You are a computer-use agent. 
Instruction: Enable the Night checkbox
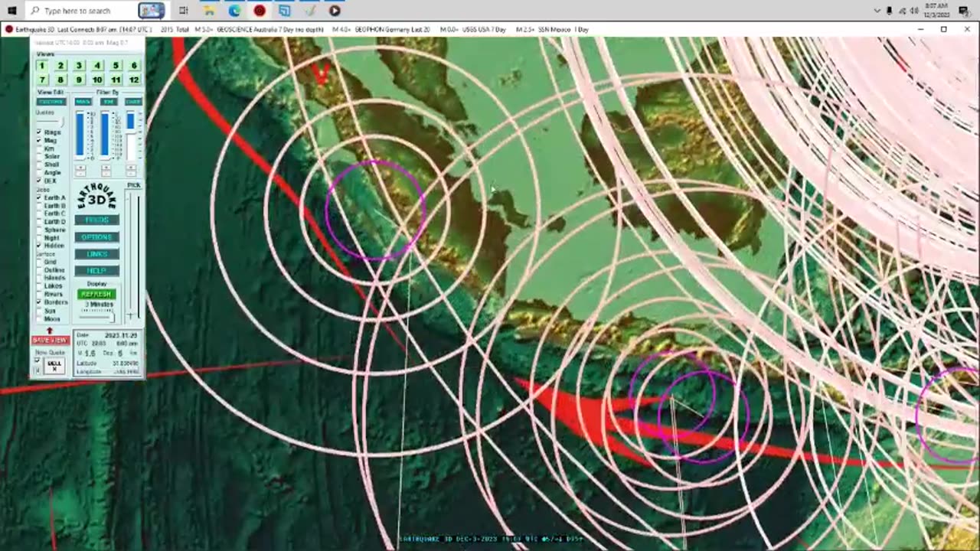[39, 238]
